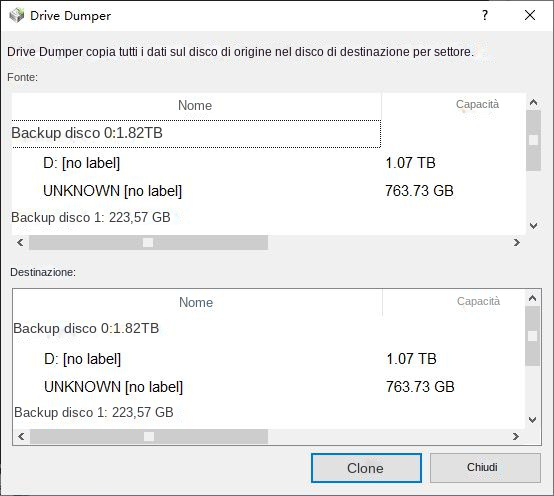Screen dimensions: 554x496
Task: Click Destinazione list scroll right arrow
Action: tap(516, 437)
